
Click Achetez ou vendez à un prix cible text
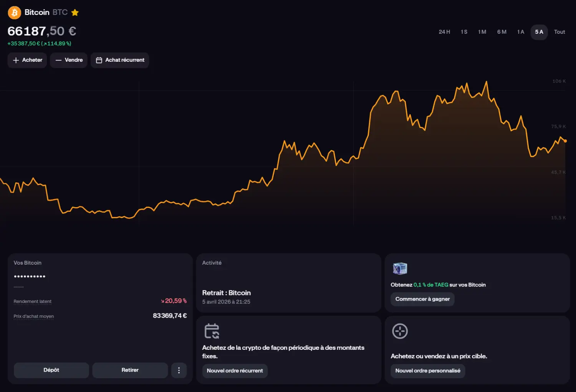[x=439, y=356]
